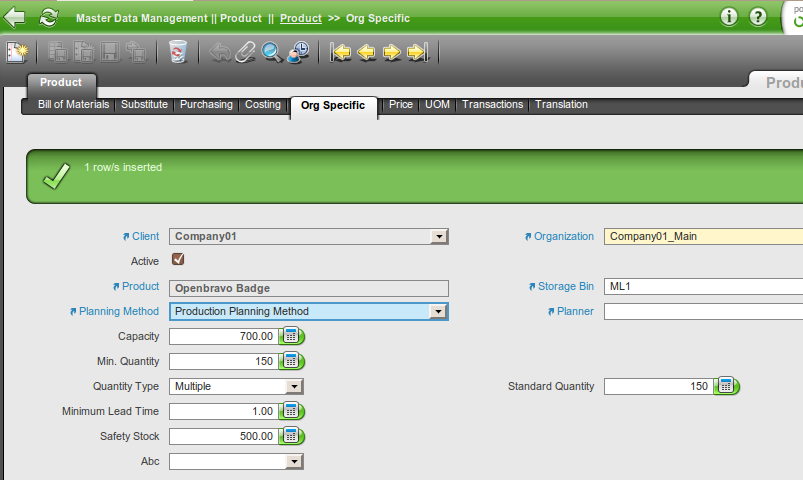Open calculator for Safety Stock field
This screenshot has width=803, height=480.
pyautogui.click(x=292, y=436)
